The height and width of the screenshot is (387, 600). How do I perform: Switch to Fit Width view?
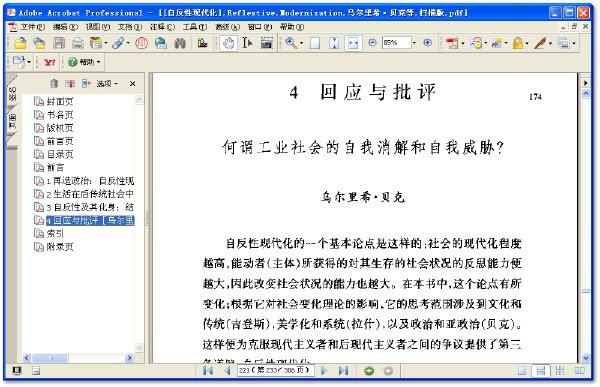353,43
